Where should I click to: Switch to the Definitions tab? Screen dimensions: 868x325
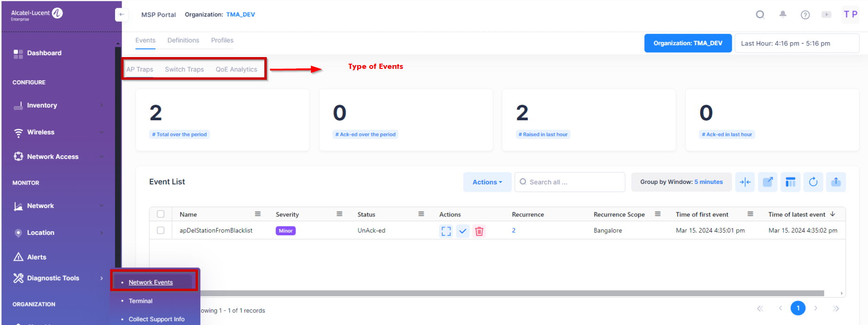tap(183, 41)
